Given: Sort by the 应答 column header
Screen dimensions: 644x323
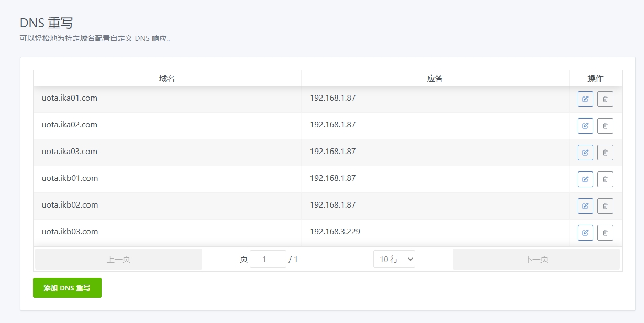Looking at the screenshot, I should coord(435,78).
